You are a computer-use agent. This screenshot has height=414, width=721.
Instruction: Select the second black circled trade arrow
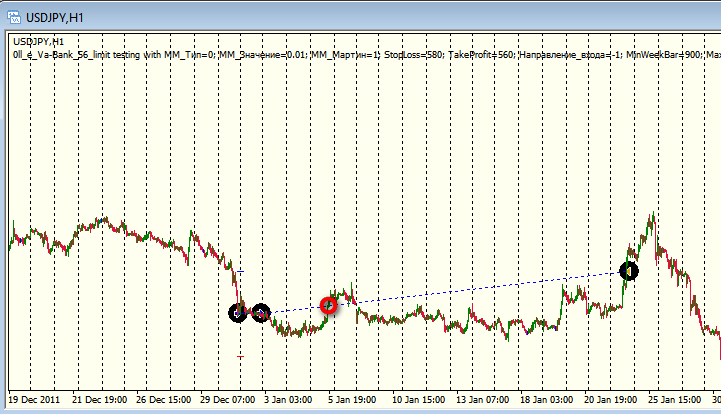click(x=261, y=313)
